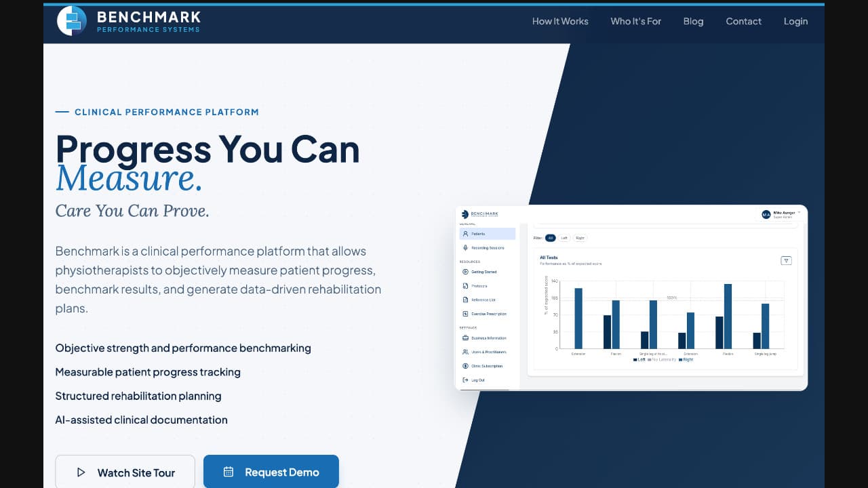Click the Getting Started play icon
Image resolution: width=868 pixels, height=488 pixels.
click(465, 272)
